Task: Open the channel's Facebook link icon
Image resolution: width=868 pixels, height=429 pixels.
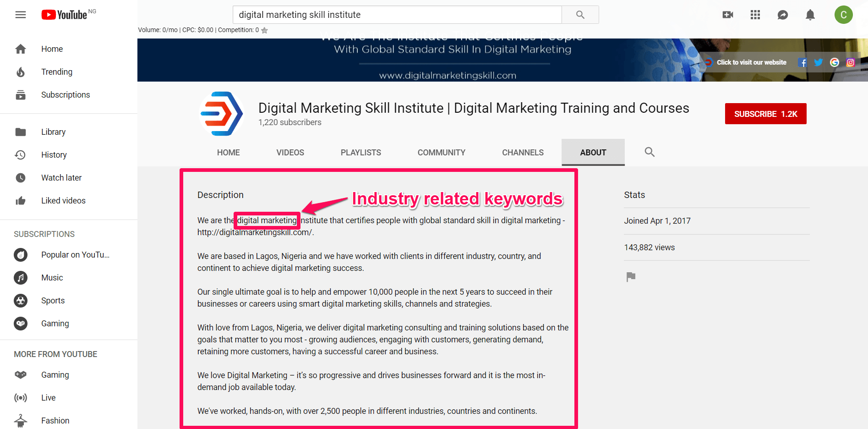Action: [802, 63]
